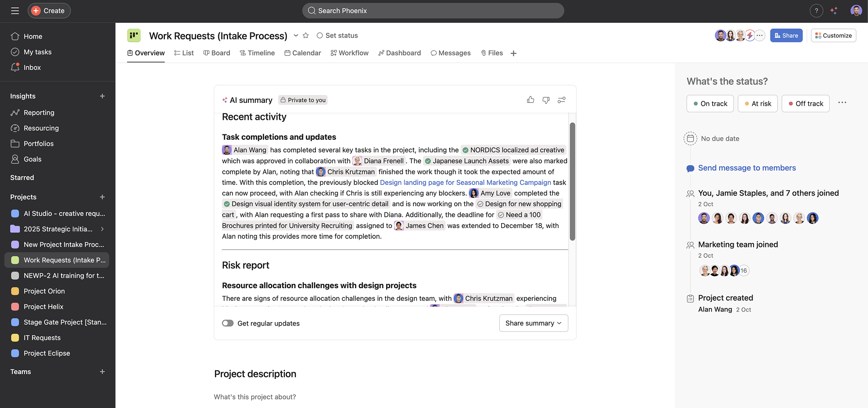Image resolution: width=868 pixels, height=408 pixels.
Task: Open the Share summary dropdown
Action: pos(533,323)
